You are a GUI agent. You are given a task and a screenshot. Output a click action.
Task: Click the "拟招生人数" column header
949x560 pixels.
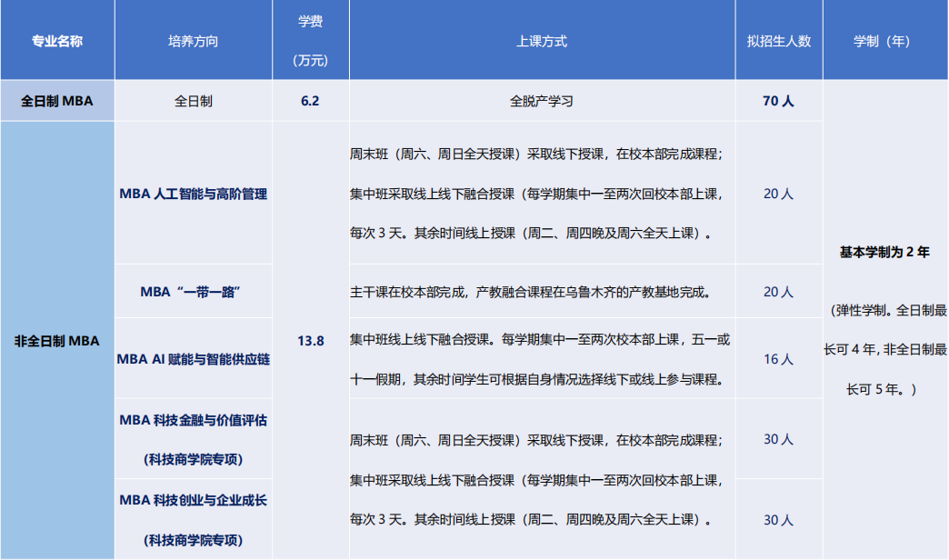779,41
